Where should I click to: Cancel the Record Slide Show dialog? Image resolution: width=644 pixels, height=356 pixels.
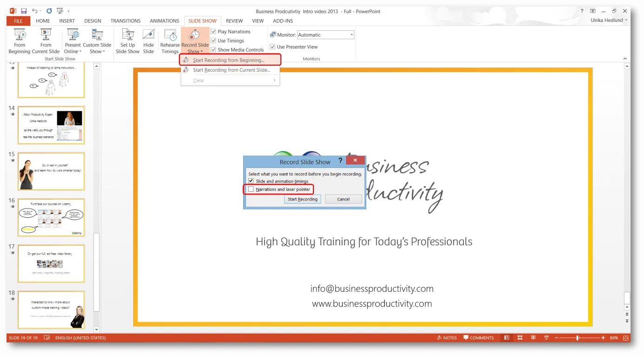343,199
